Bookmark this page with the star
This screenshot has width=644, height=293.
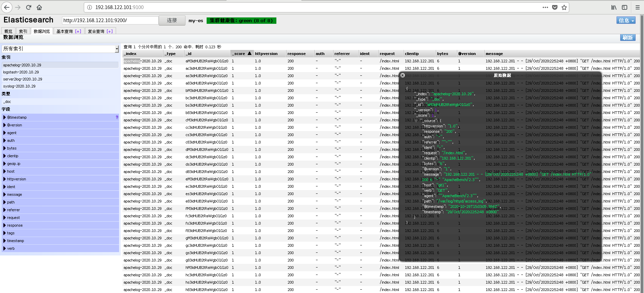click(x=564, y=7)
